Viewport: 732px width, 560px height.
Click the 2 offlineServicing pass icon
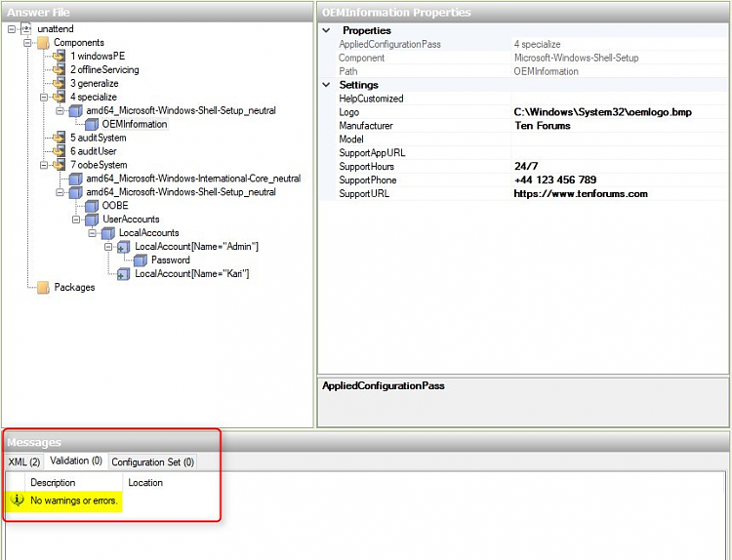60,69
